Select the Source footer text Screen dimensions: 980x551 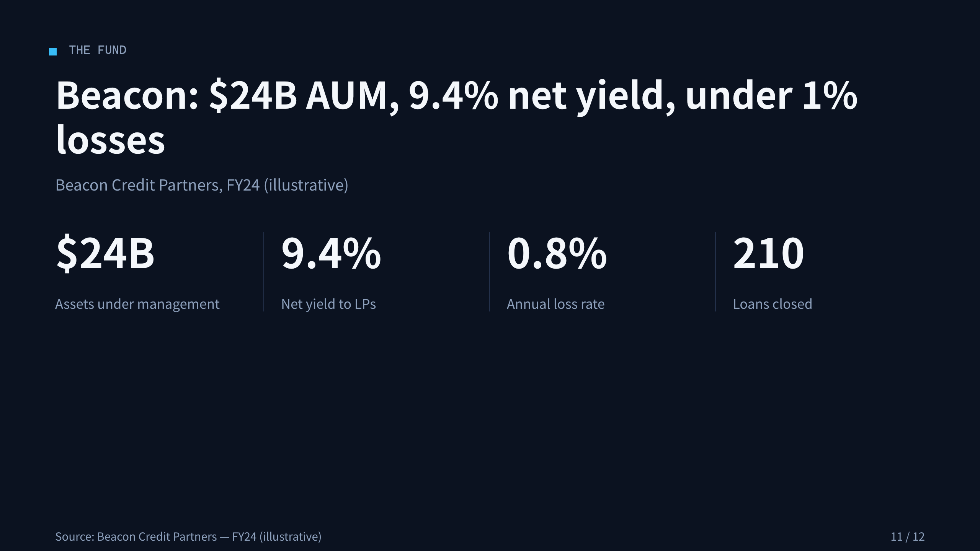point(188,537)
